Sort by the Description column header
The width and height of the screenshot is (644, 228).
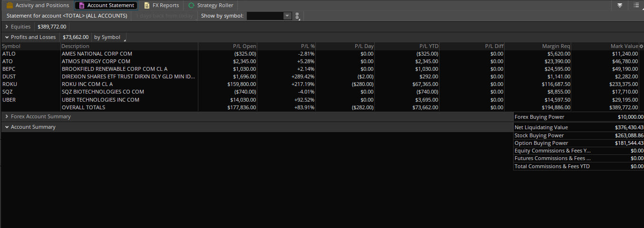(129, 46)
